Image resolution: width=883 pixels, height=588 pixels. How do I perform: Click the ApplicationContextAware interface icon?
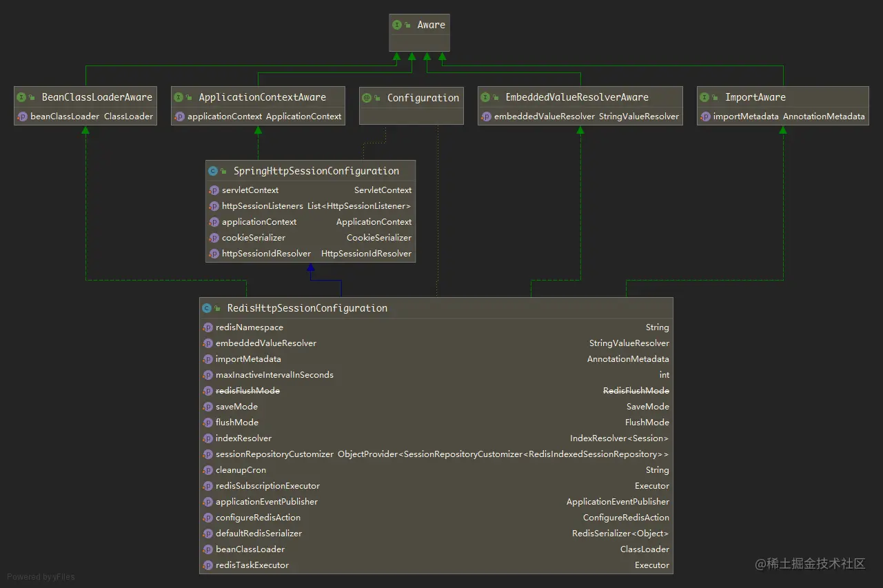click(179, 97)
